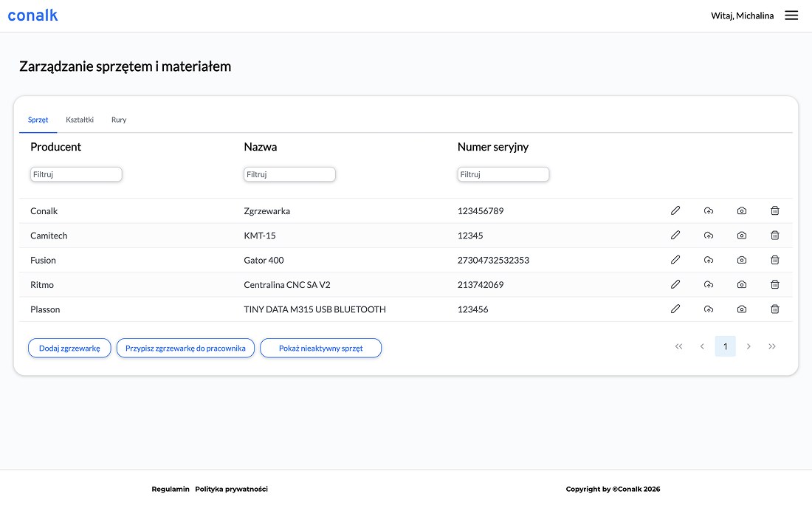Edit the Conalk Zgrzewarka row with pencil
This screenshot has width=812, height=508.
pyautogui.click(x=675, y=210)
